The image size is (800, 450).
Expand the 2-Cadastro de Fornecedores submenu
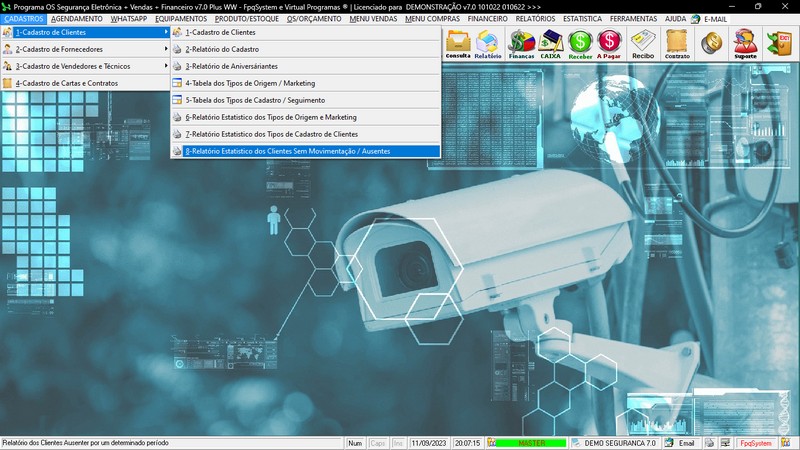pyautogui.click(x=85, y=49)
